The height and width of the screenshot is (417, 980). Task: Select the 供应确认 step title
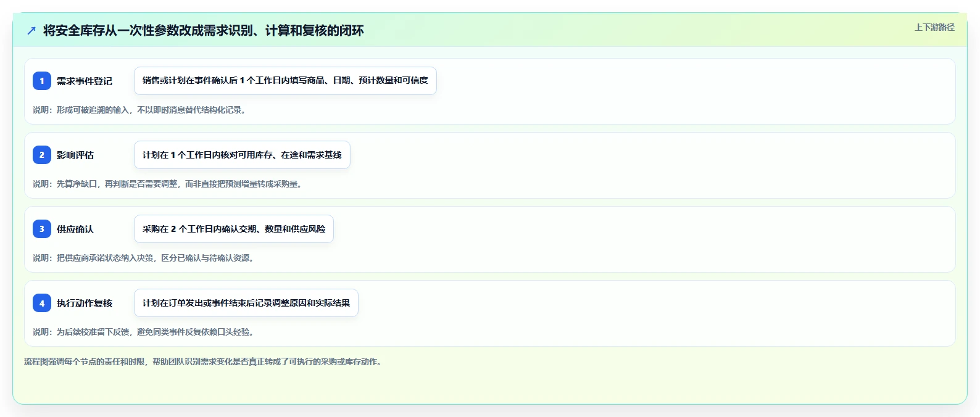[x=75, y=229]
